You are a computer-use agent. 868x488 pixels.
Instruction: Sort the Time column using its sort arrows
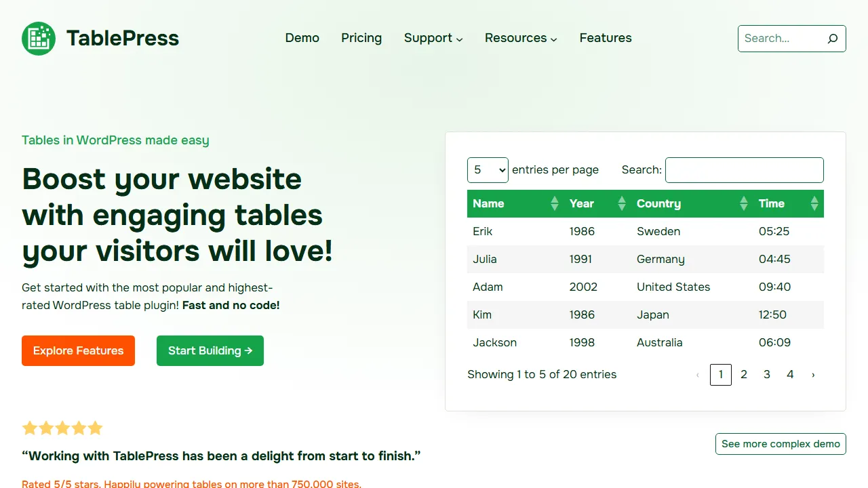[x=814, y=203]
